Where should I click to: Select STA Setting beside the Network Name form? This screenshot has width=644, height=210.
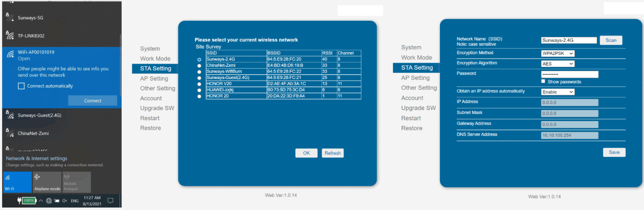[x=417, y=68]
